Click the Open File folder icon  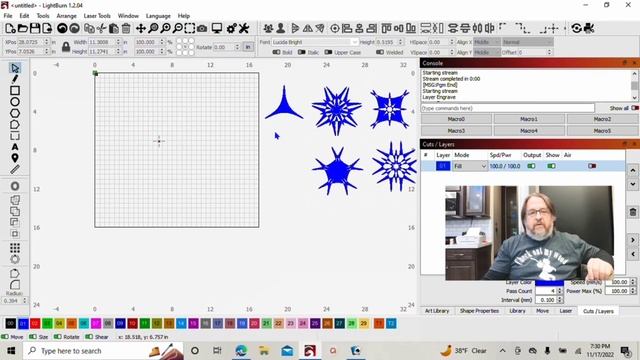(23, 28)
